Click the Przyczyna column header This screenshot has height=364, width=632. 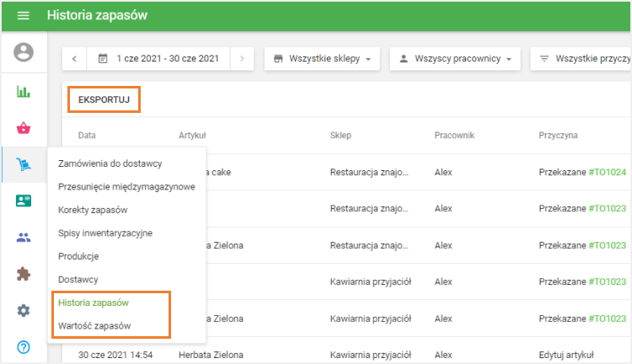click(558, 135)
